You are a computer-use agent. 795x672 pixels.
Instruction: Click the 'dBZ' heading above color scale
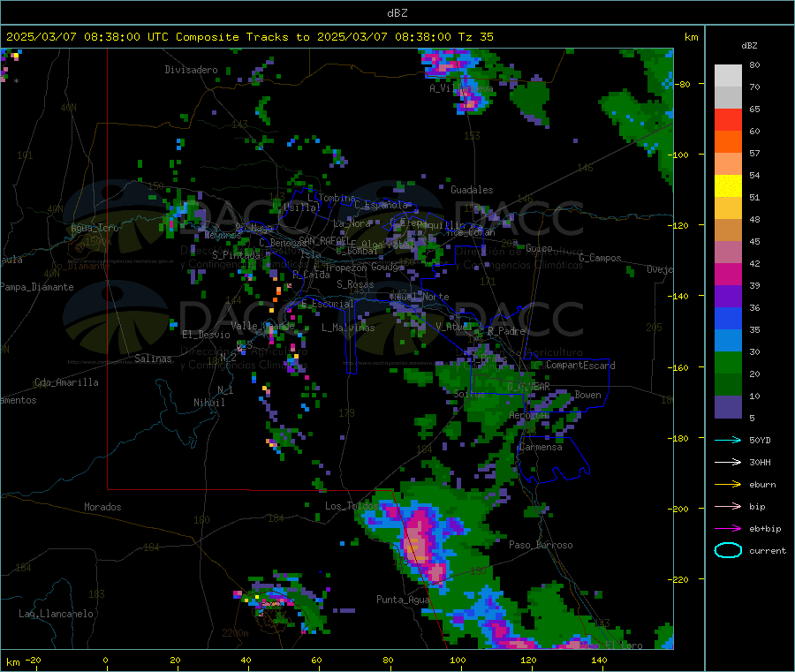click(x=749, y=46)
